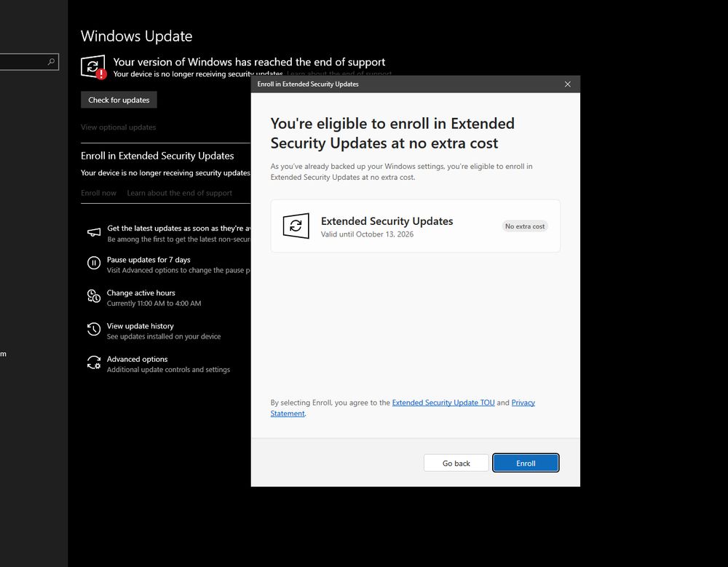Close the Enroll in Extended Security Updates dialog
The width and height of the screenshot is (728, 567).
click(567, 84)
